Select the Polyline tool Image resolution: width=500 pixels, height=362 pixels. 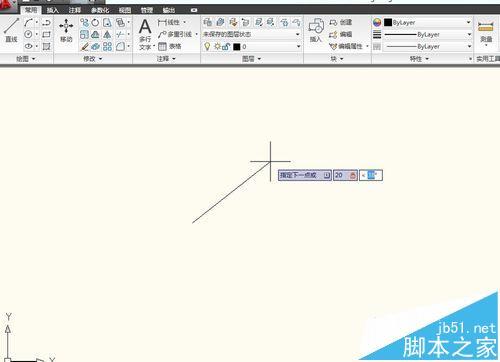point(46,23)
